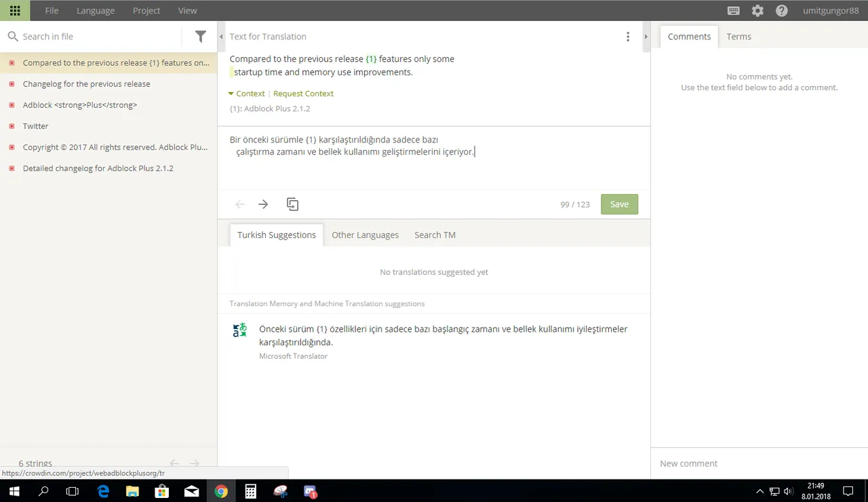Select string 'Compared to the previous release {1} features on...'
The height and width of the screenshot is (502, 868).
tap(108, 63)
